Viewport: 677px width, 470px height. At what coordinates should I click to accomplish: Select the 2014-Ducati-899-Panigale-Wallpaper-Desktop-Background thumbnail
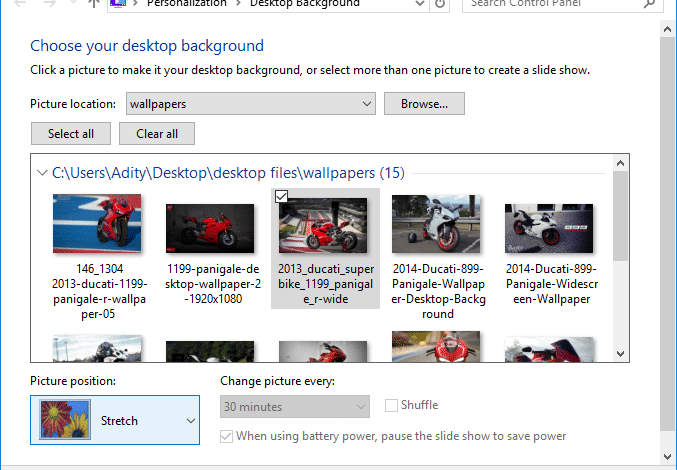(x=436, y=224)
